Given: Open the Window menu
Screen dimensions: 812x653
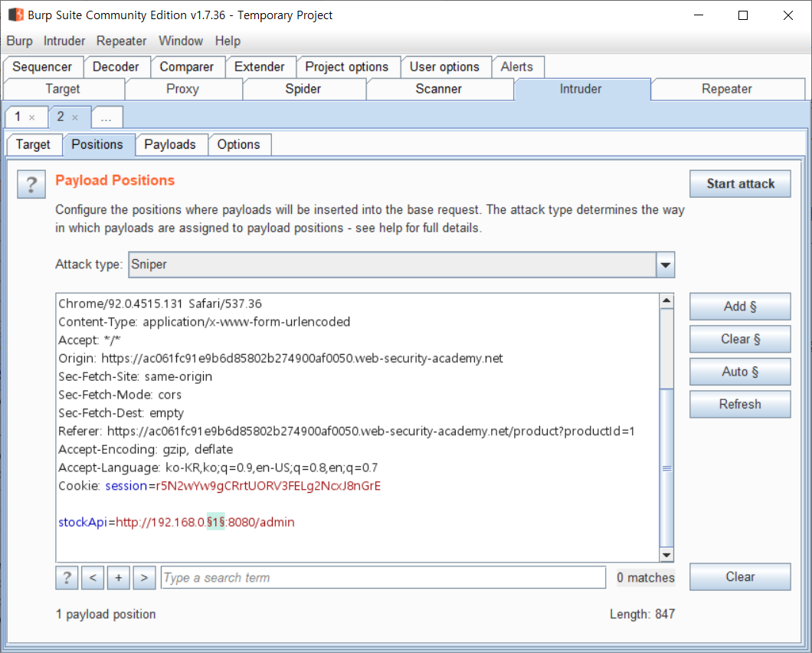Looking at the screenshot, I should click(181, 41).
